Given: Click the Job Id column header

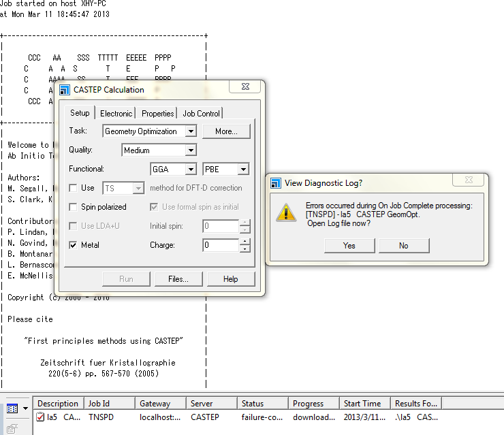Looking at the screenshot, I should pos(109,403).
